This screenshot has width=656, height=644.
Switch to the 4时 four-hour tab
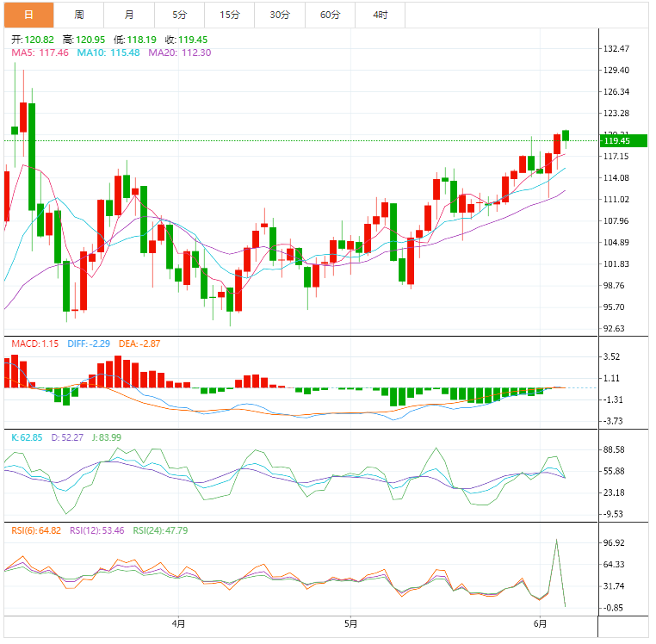[381, 15]
